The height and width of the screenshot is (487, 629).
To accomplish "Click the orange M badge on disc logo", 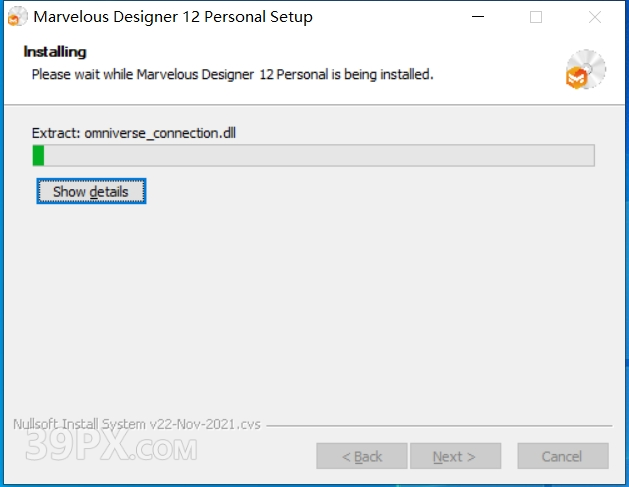I will (576, 78).
